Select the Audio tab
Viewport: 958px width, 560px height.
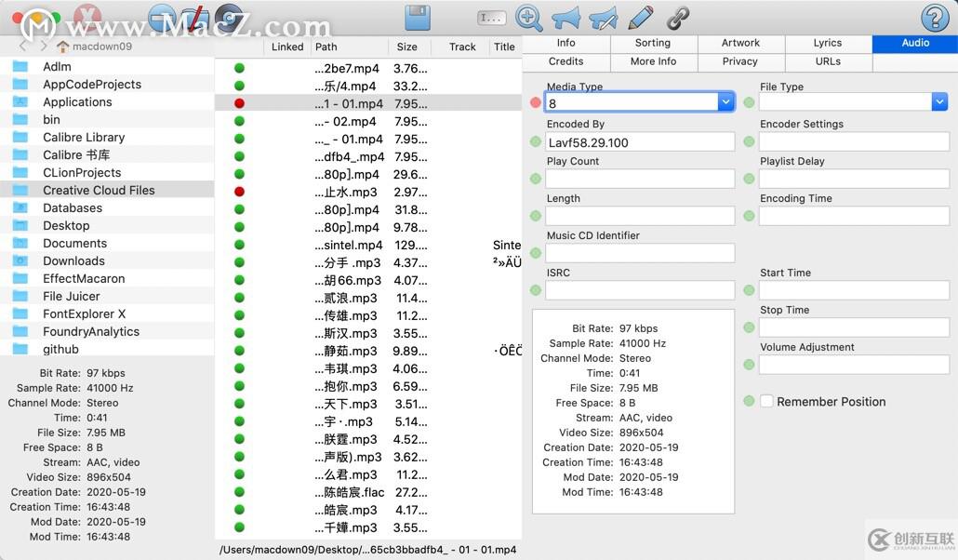tap(915, 44)
